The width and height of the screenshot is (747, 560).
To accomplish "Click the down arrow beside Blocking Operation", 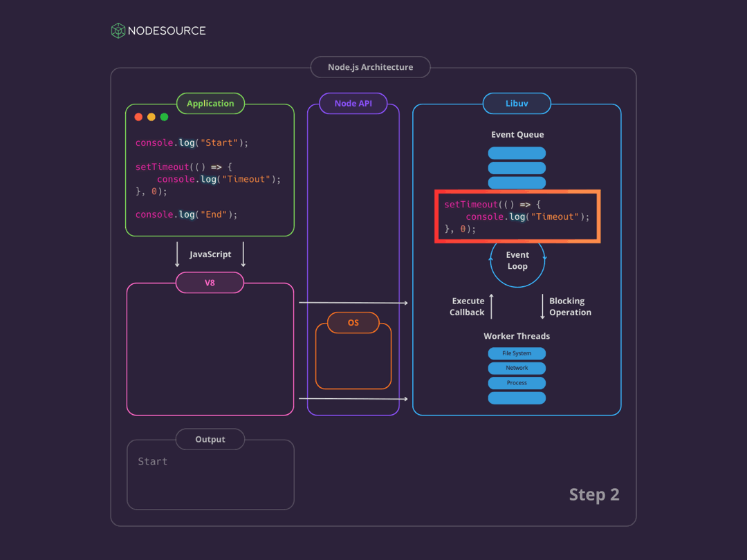I will click(542, 306).
